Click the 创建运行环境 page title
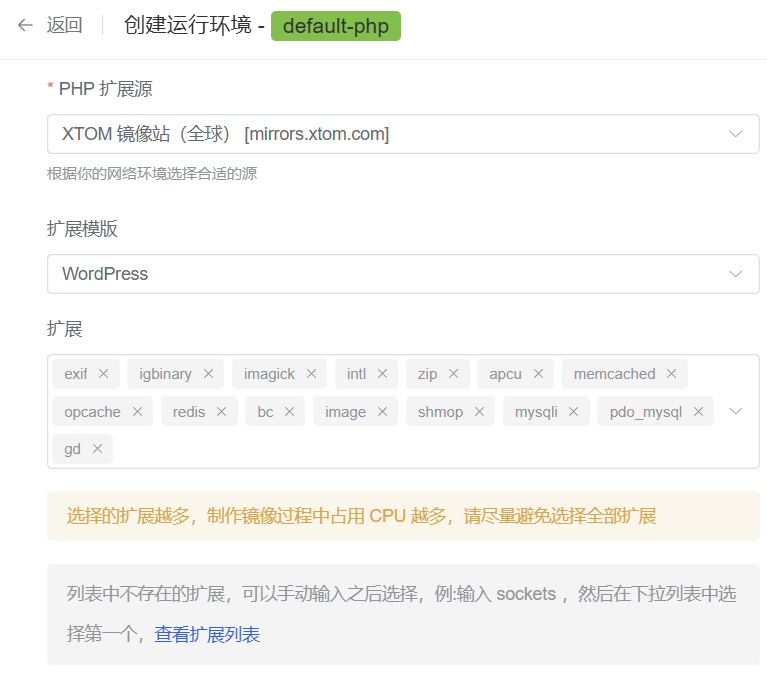 tap(187, 25)
